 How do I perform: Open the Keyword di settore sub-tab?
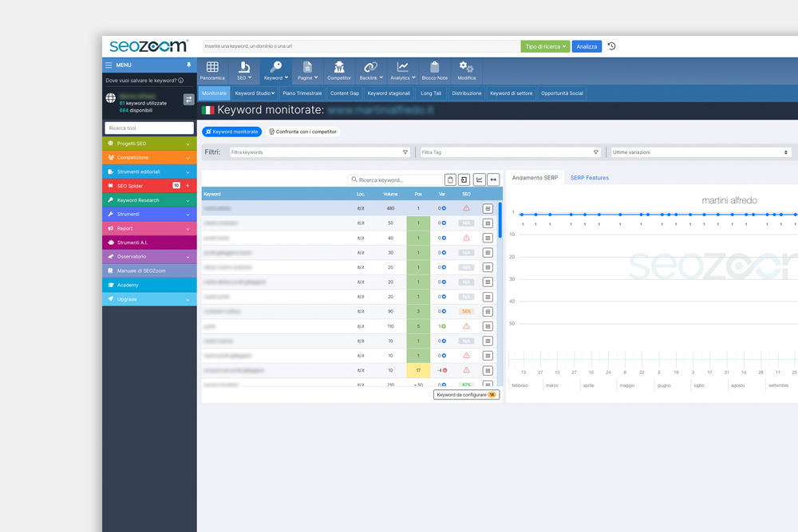tap(511, 93)
